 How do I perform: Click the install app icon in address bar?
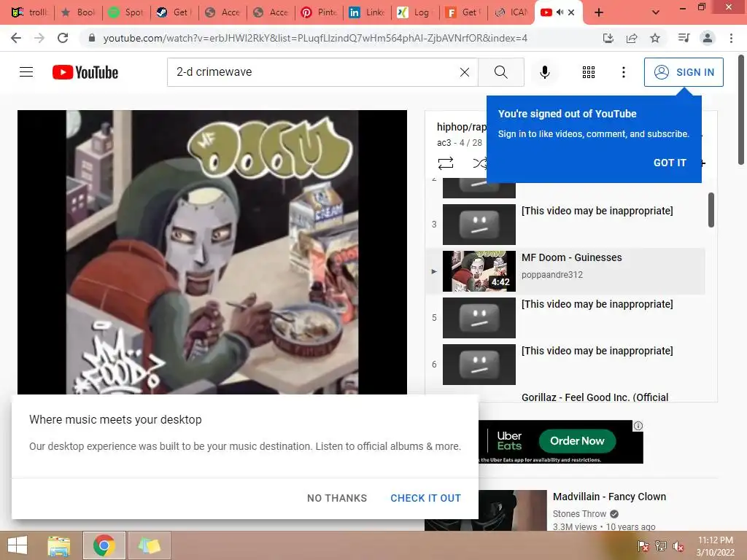click(608, 38)
